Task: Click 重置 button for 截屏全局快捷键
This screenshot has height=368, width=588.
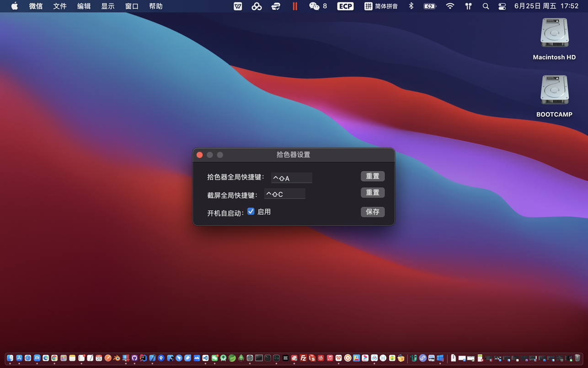Action: pyautogui.click(x=373, y=193)
